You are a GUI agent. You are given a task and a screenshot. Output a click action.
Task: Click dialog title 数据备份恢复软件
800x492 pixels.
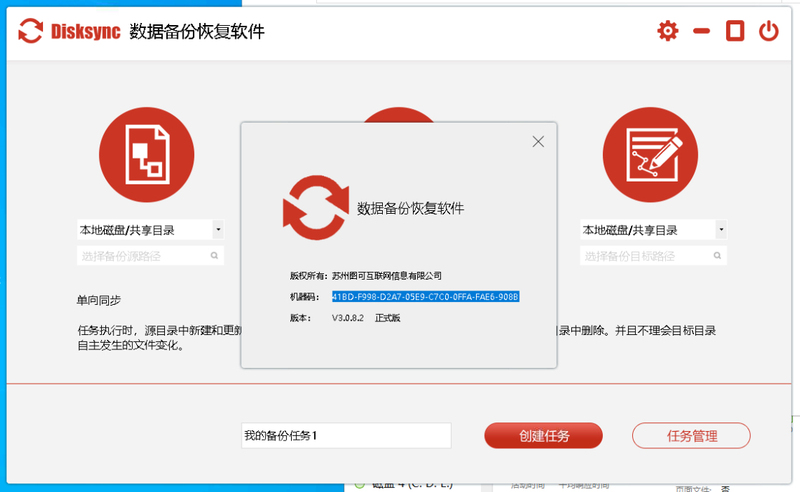point(410,208)
